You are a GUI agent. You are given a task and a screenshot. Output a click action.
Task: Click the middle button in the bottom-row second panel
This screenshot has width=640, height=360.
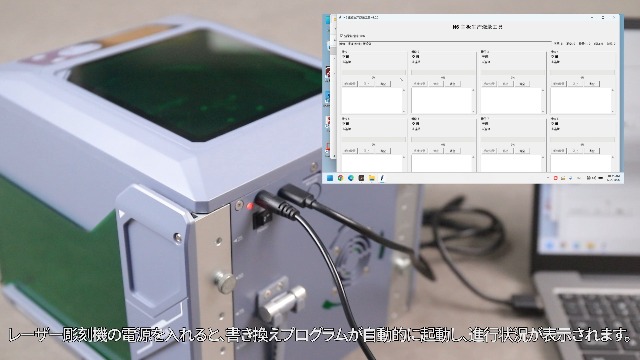tap(436, 151)
